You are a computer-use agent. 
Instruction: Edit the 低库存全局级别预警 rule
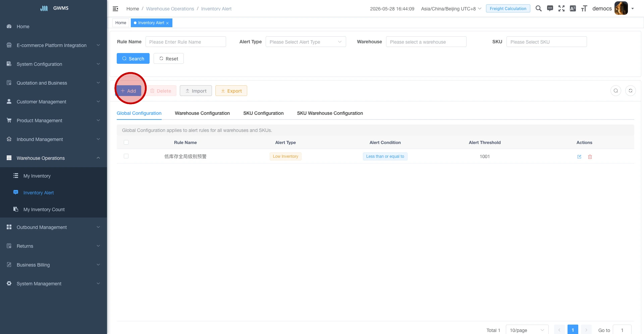[x=579, y=157]
